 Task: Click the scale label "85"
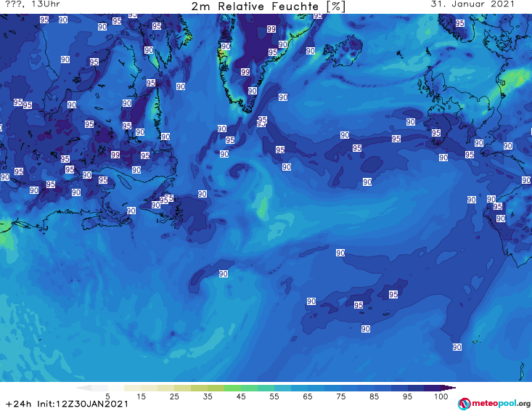tap(375, 396)
